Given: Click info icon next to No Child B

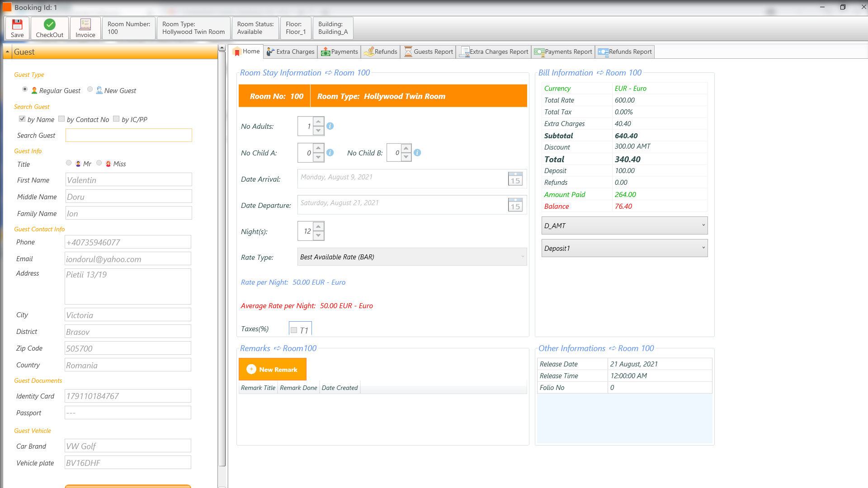Looking at the screenshot, I should pyautogui.click(x=417, y=153).
